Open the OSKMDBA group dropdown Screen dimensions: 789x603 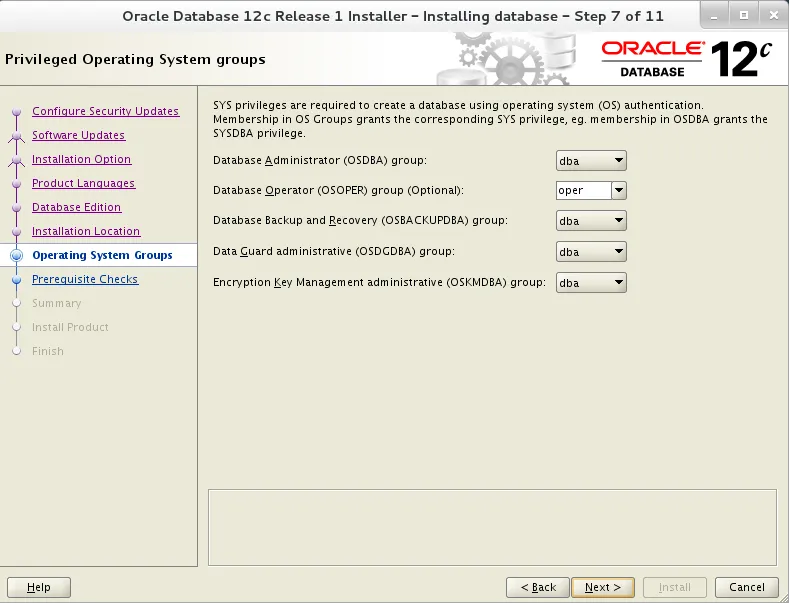pyautogui.click(x=591, y=283)
